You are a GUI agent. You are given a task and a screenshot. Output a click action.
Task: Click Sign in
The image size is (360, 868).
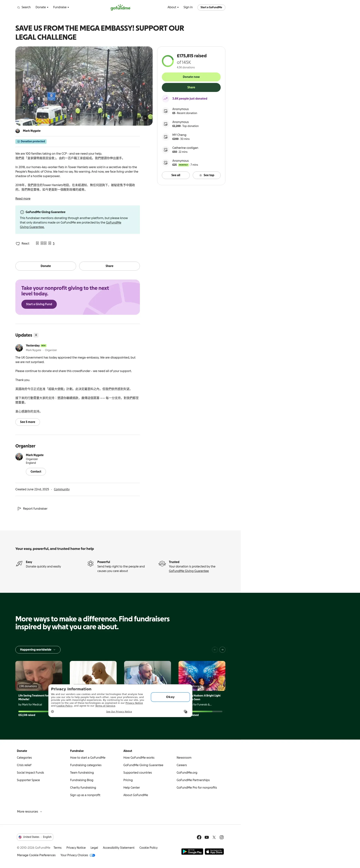coord(188,7)
